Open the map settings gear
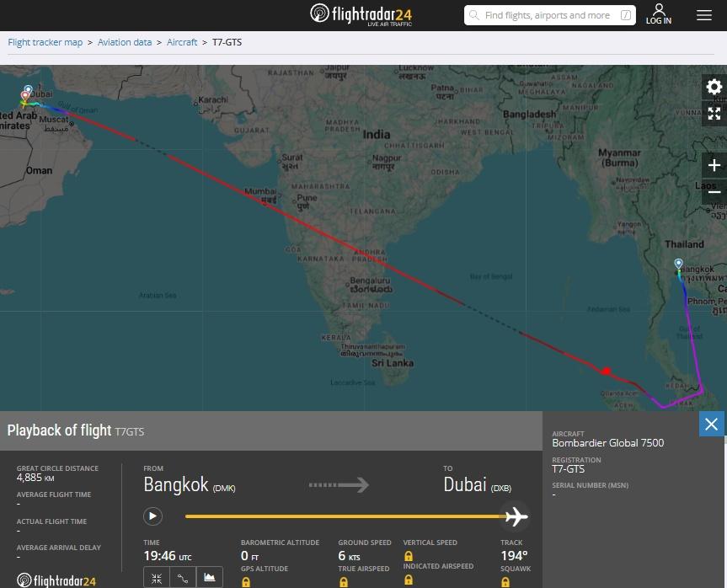Image resolution: width=727 pixels, height=588 pixels. point(714,88)
